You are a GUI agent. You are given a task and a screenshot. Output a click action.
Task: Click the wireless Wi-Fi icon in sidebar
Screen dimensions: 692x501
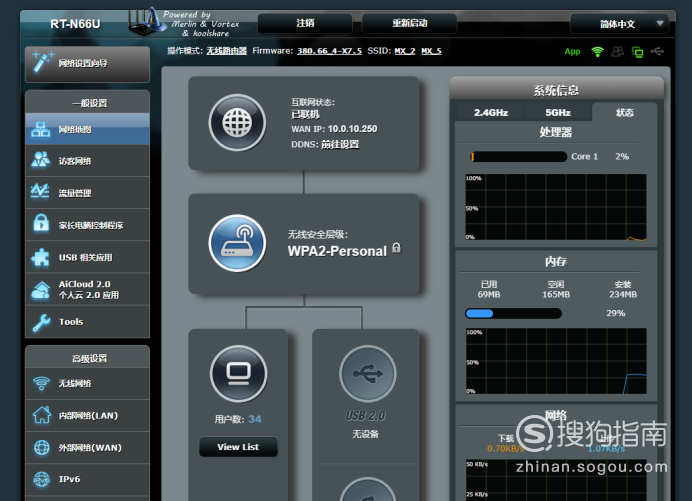[41, 383]
